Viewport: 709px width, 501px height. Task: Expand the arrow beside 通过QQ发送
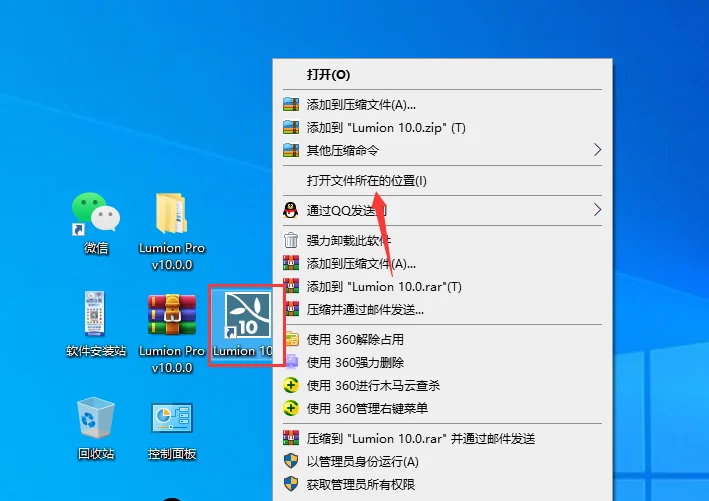(597, 210)
